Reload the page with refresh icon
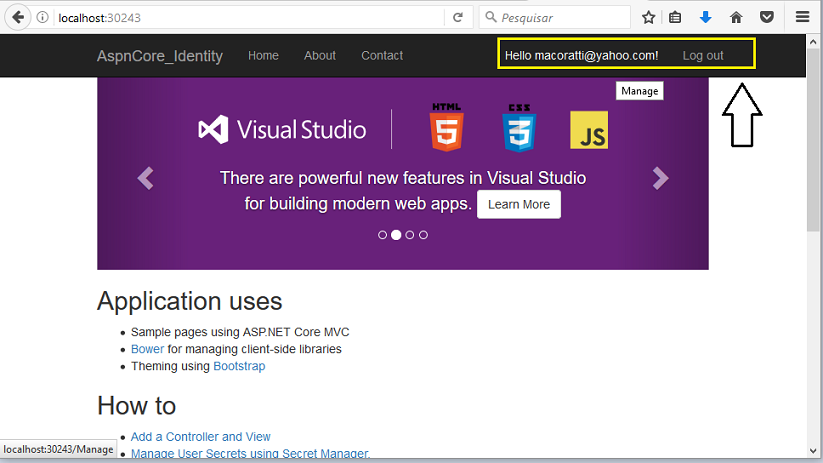The height and width of the screenshot is (463, 823). coord(458,17)
